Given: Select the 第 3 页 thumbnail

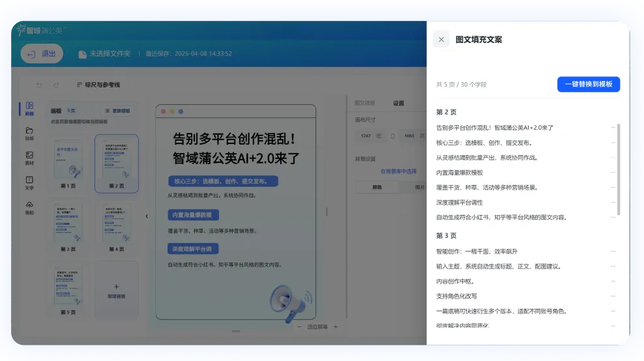Looking at the screenshot, I should point(68,227).
